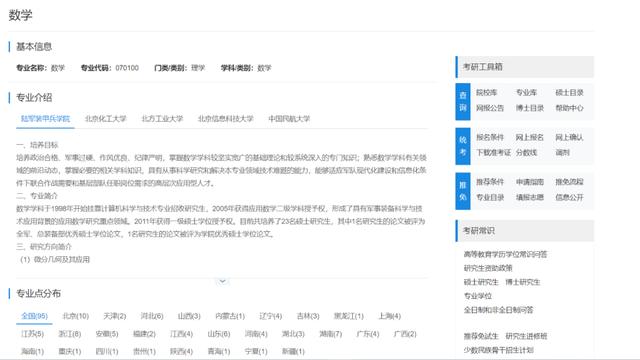Image resolution: width=640 pixels, height=360 pixels.
Task: Go to 网报公告
Action: pos(490,108)
